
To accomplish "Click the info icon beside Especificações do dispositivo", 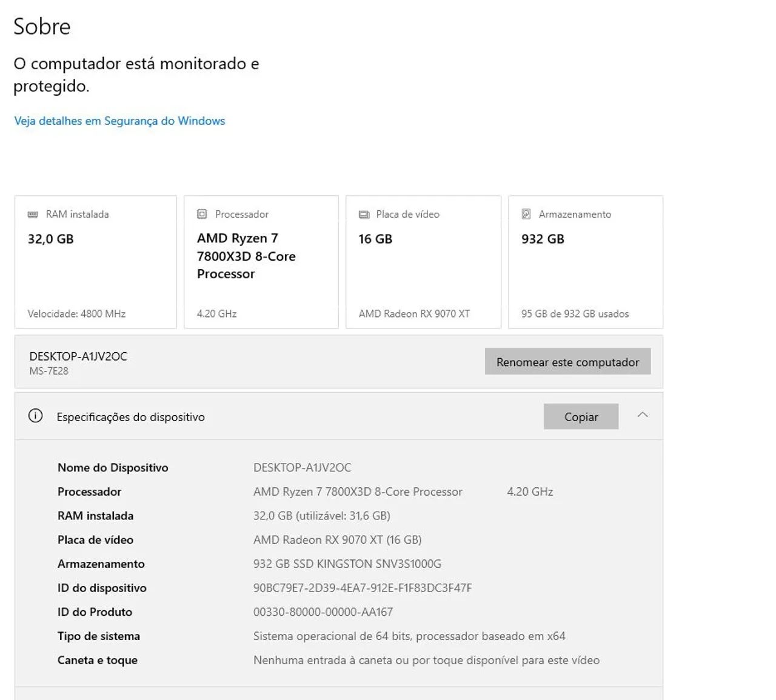I will pos(36,416).
